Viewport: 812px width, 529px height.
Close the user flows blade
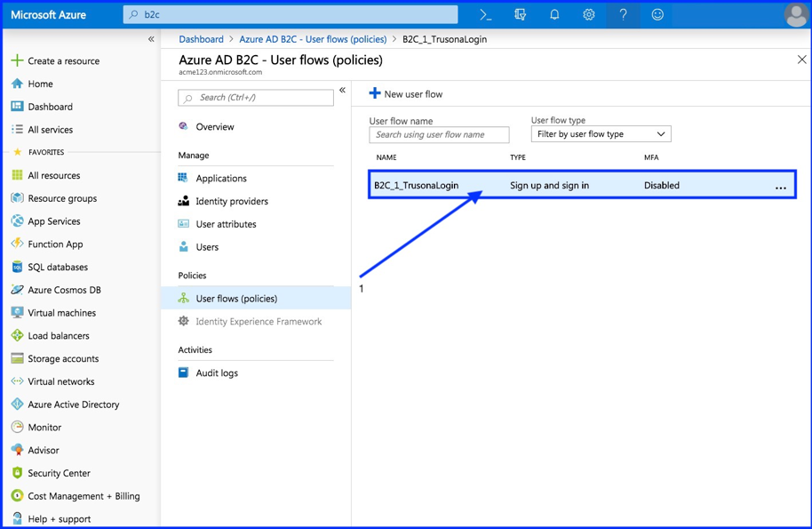tap(801, 60)
